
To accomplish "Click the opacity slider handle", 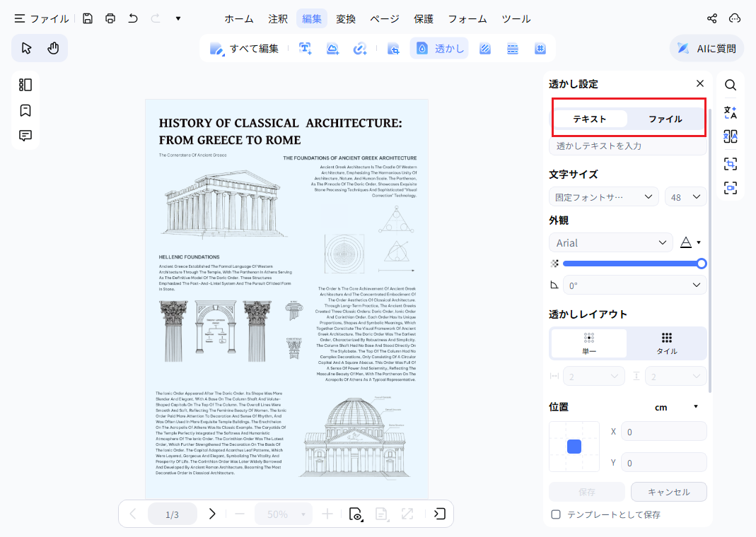I will 702,264.
